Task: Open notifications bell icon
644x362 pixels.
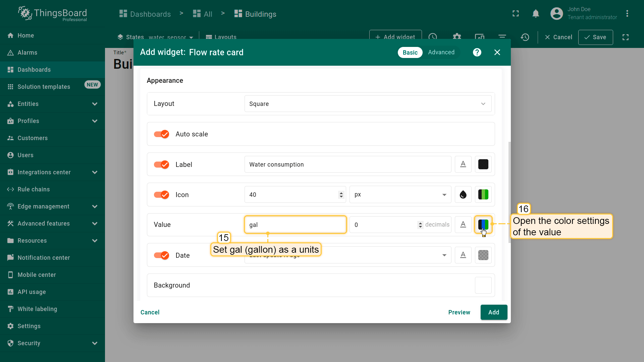Action: point(536,14)
